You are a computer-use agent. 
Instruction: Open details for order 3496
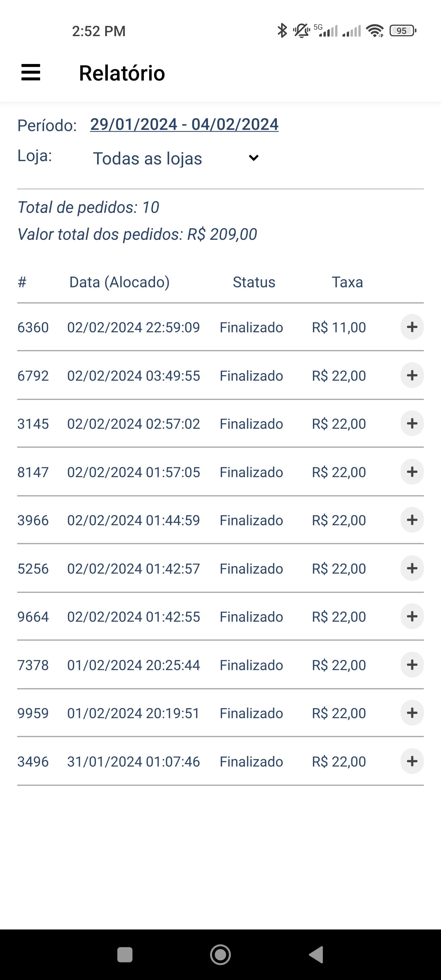point(412,761)
